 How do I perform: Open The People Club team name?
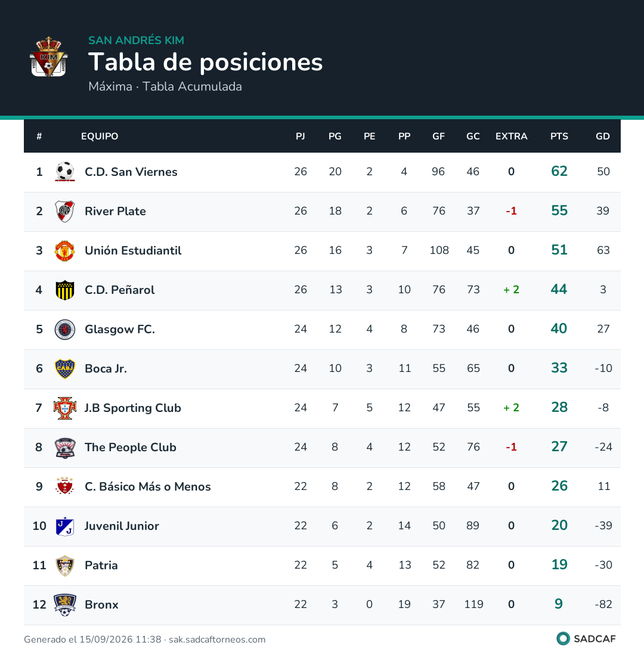coord(131,448)
